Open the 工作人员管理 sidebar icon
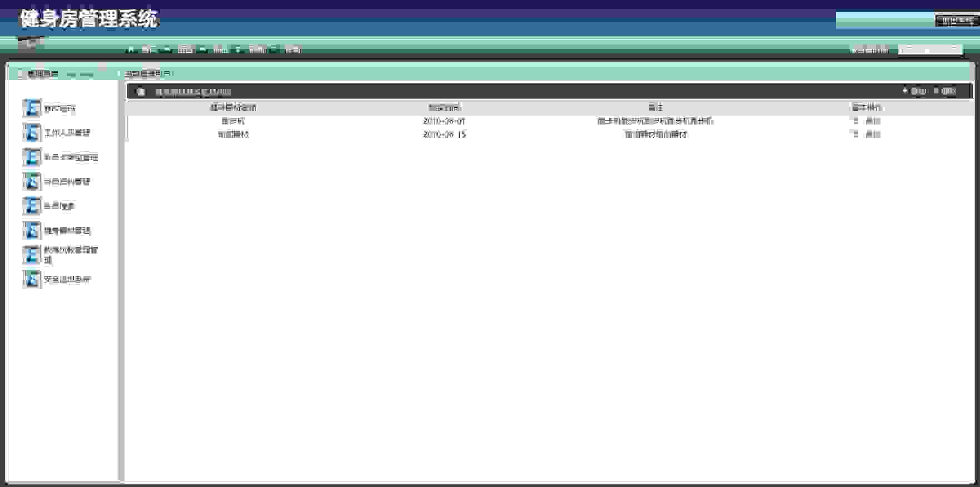 32,133
